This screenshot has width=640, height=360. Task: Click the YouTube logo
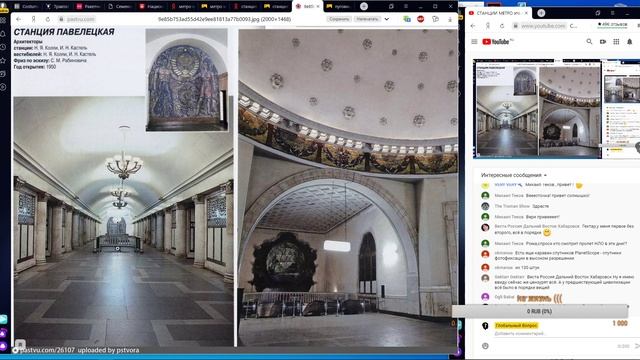[x=496, y=42]
